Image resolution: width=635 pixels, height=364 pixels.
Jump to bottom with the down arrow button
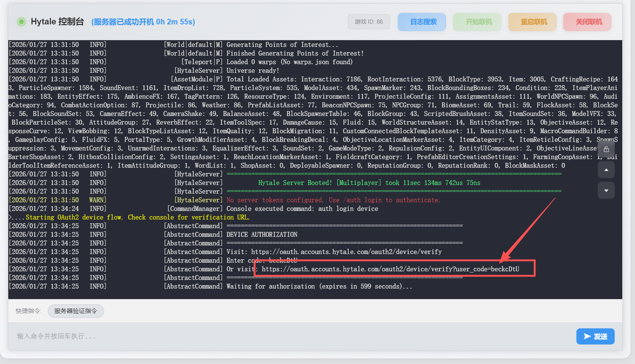point(606,191)
